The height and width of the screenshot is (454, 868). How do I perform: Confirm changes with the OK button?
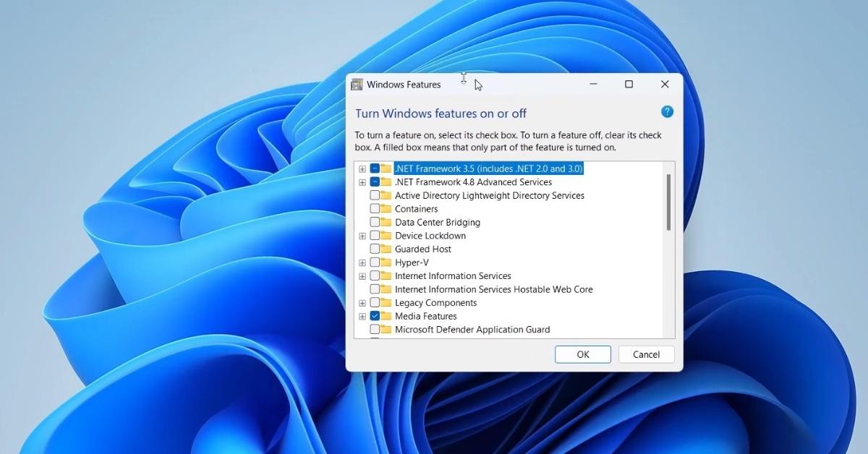pyautogui.click(x=583, y=354)
